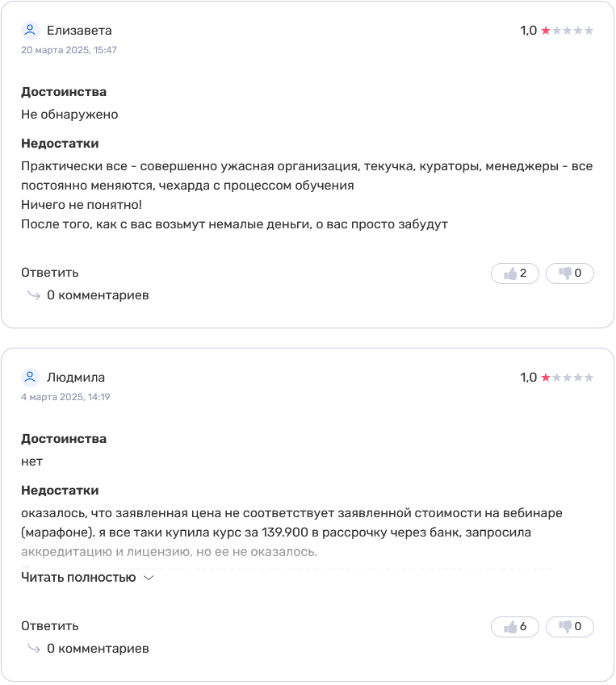Click the thumbs-up icon on Людмила's review

(x=509, y=627)
